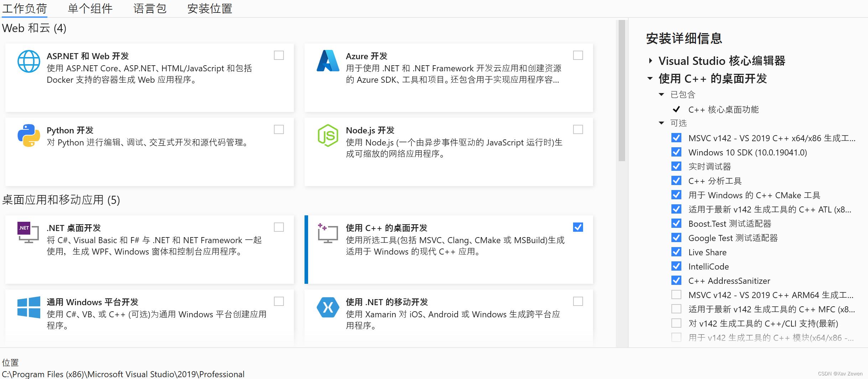
Task: Uncheck Windows 10 SDK (10.0.19041.0)
Action: 676,152
